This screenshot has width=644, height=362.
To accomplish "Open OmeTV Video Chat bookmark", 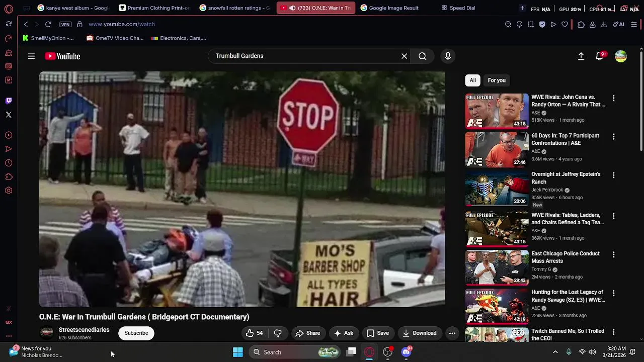I will click(x=115, y=38).
